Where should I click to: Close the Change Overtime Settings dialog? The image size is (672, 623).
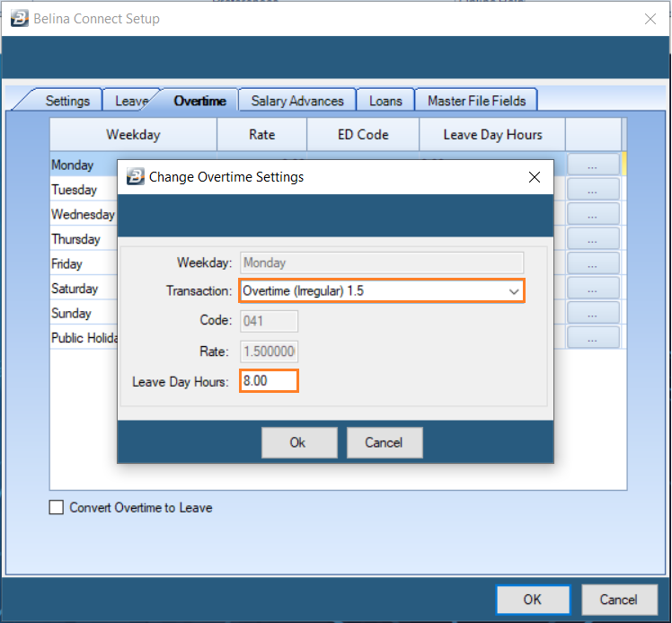pyautogui.click(x=534, y=177)
